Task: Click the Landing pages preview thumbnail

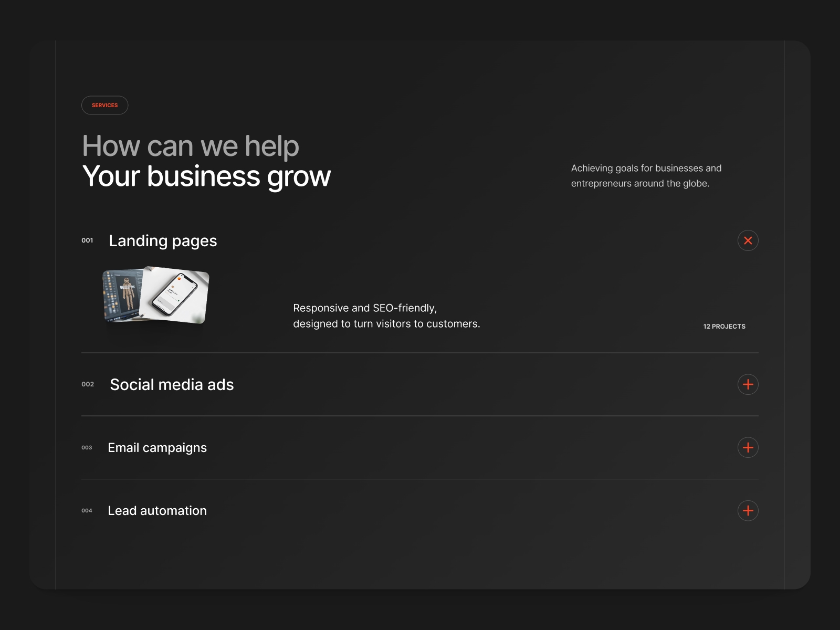Action: tap(155, 296)
